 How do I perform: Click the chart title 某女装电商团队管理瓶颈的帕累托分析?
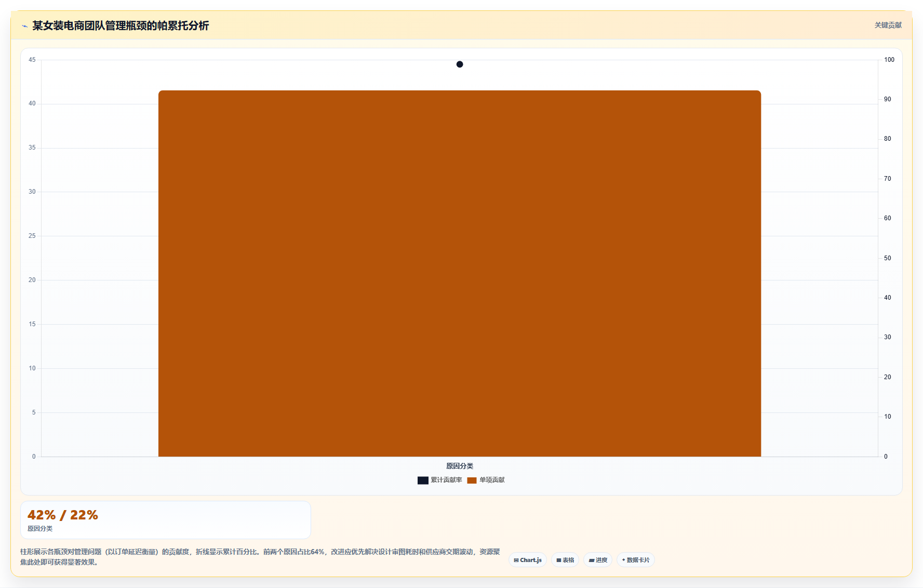pyautogui.click(x=121, y=25)
